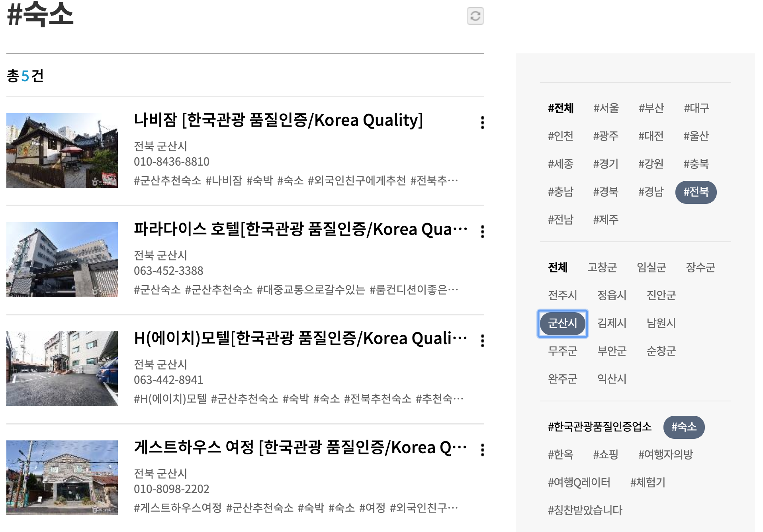Refresh the #숙소 search results

click(x=475, y=17)
